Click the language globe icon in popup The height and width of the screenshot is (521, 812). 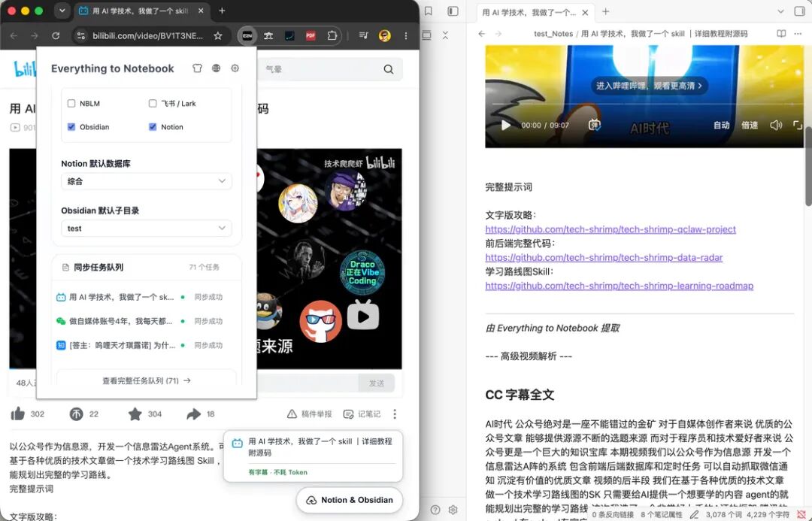coord(216,68)
